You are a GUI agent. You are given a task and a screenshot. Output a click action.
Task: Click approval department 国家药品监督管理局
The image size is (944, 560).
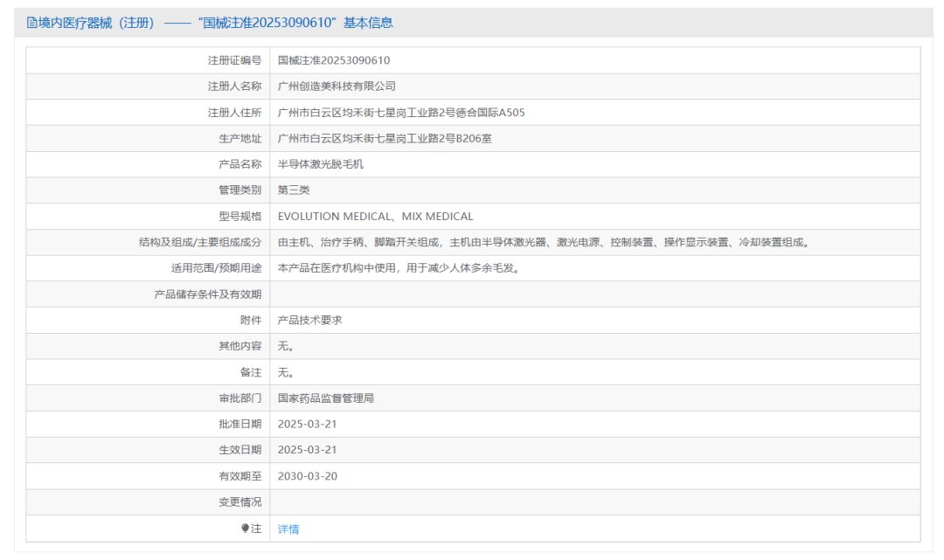tap(325, 398)
